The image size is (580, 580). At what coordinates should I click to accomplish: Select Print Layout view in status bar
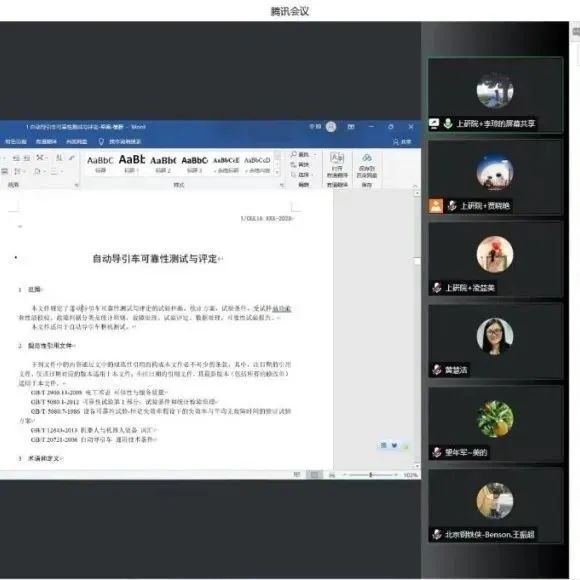[314, 475]
